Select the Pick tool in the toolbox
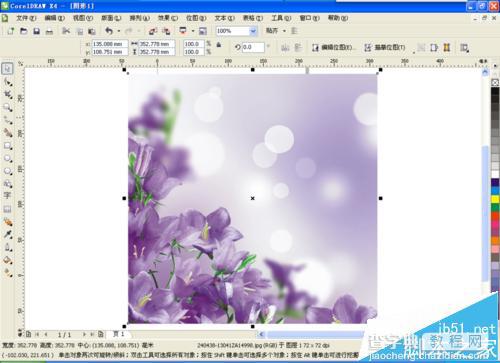This screenshot has width=500, height=363. 7,69
